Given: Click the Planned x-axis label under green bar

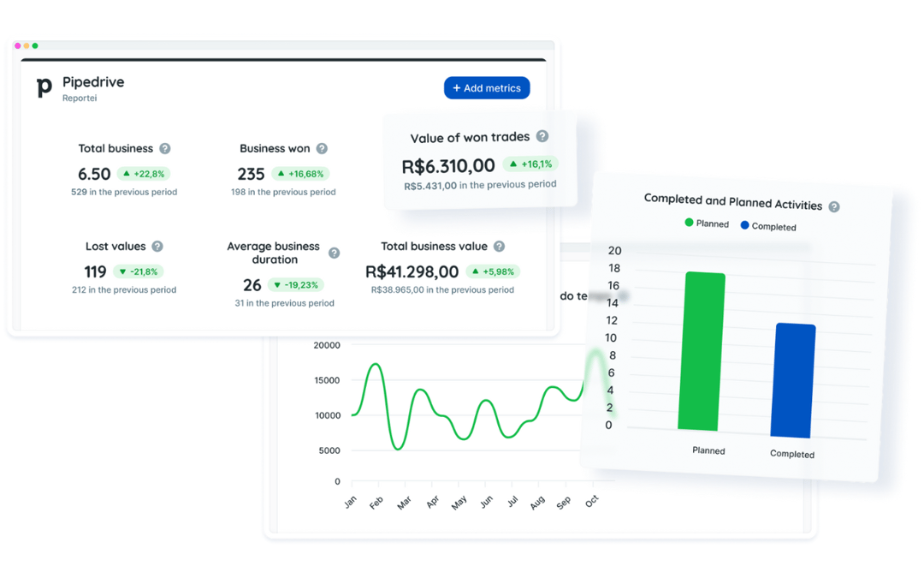Looking at the screenshot, I should pos(708,450).
